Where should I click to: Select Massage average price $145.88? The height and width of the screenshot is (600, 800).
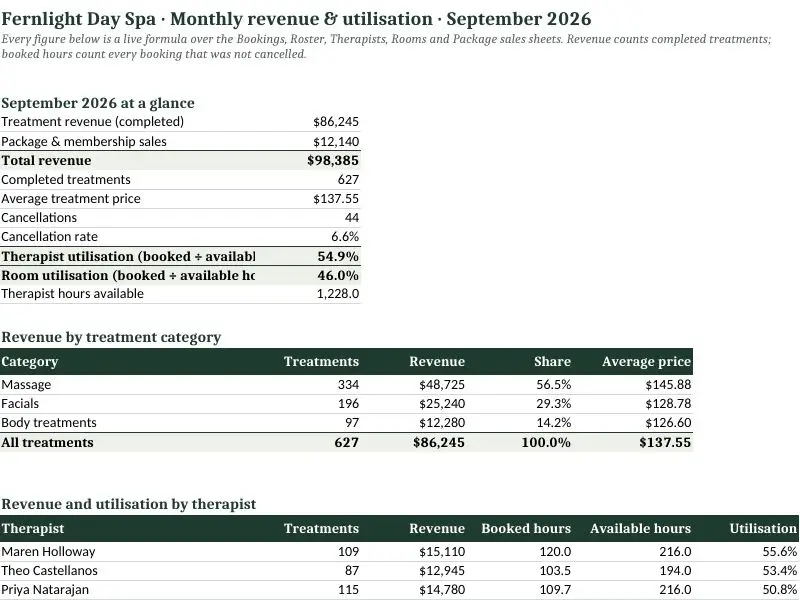[x=668, y=384]
